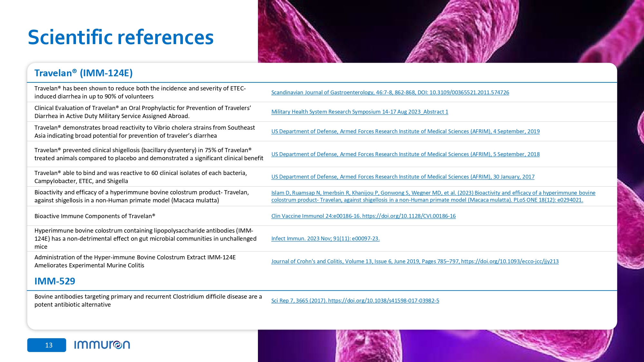Open AFRIM 4 September, 2019 reference link
The image size is (644, 362).
[405, 131]
